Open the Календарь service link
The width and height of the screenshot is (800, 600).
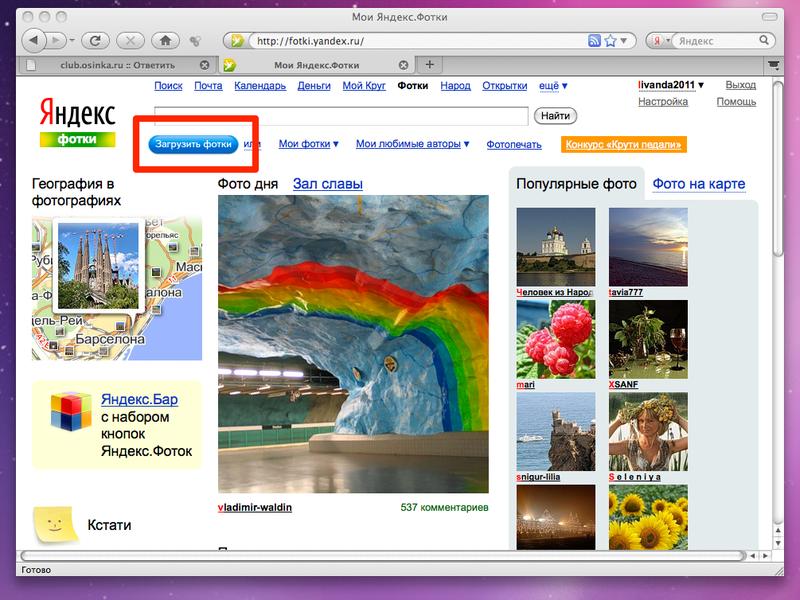pos(260,86)
